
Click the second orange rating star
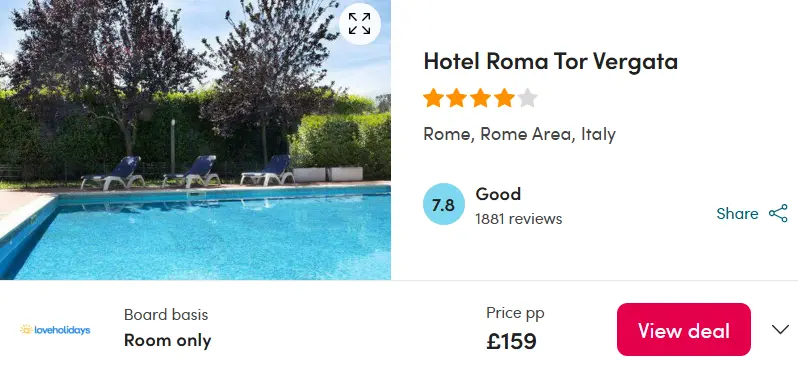(x=457, y=98)
